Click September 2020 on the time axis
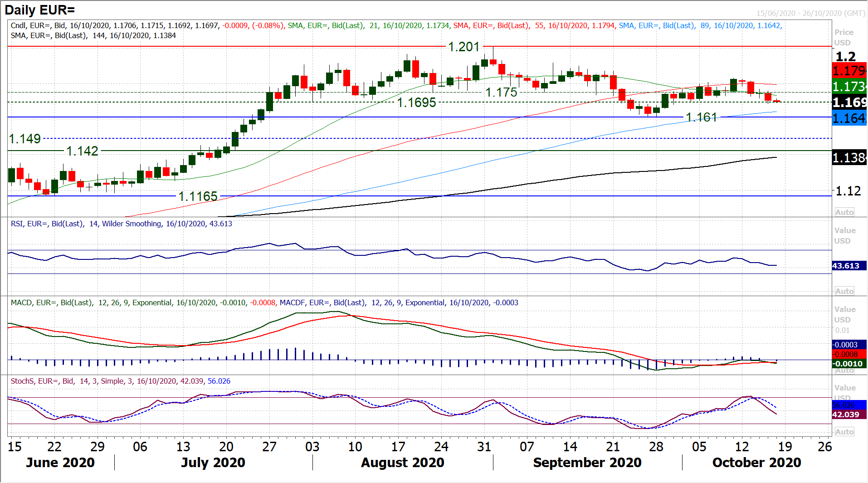The height and width of the screenshot is (483, 868). tap(587, 463)
